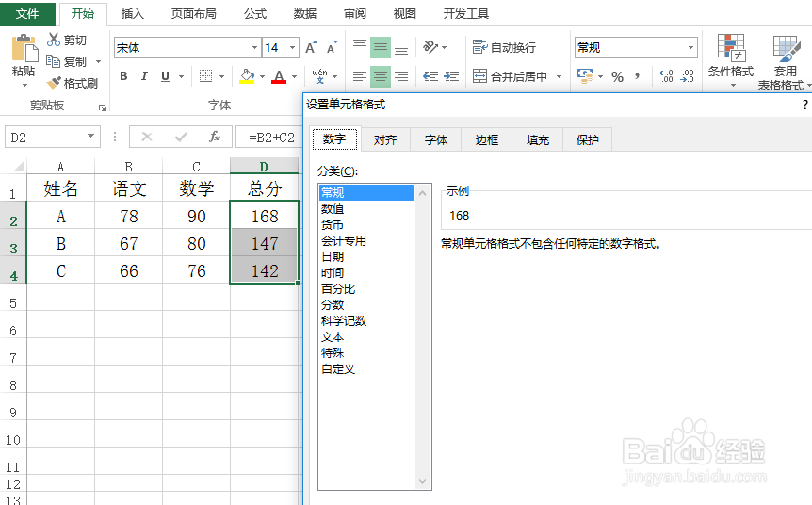Click the cell borders icon
This screenshot has height=505, width=812.
click(x=205, y=76)
